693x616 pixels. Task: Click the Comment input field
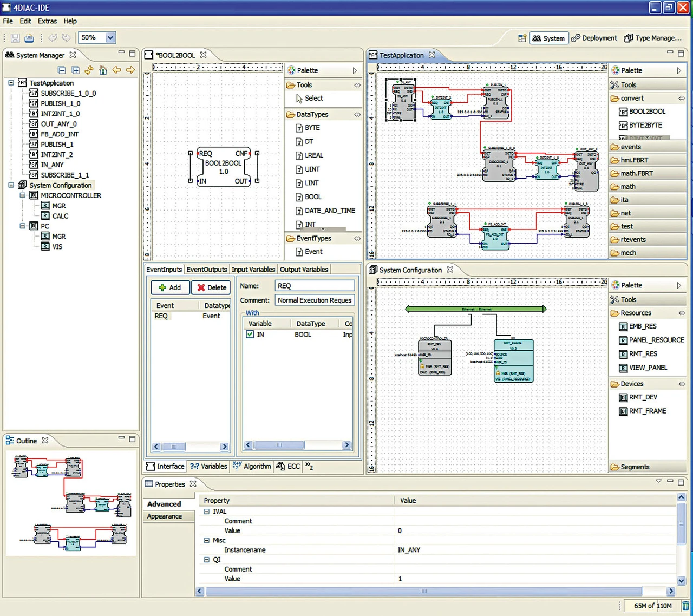tap(315, 300)
